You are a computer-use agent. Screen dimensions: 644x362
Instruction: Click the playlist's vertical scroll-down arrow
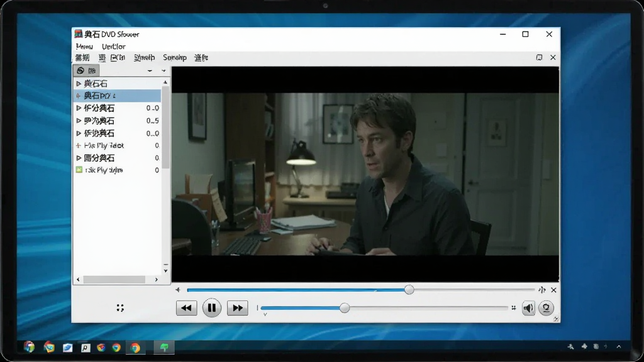tap(165, 270)
